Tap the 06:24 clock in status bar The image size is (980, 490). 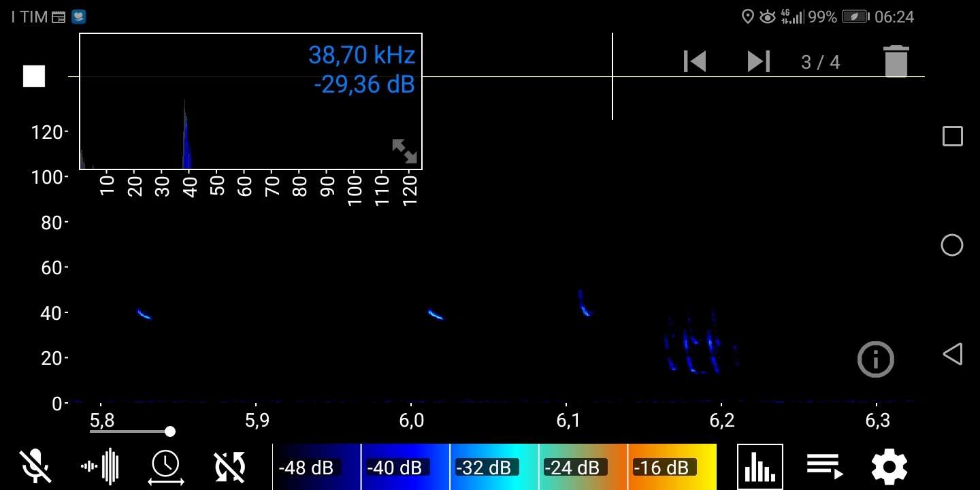[894, 17]
